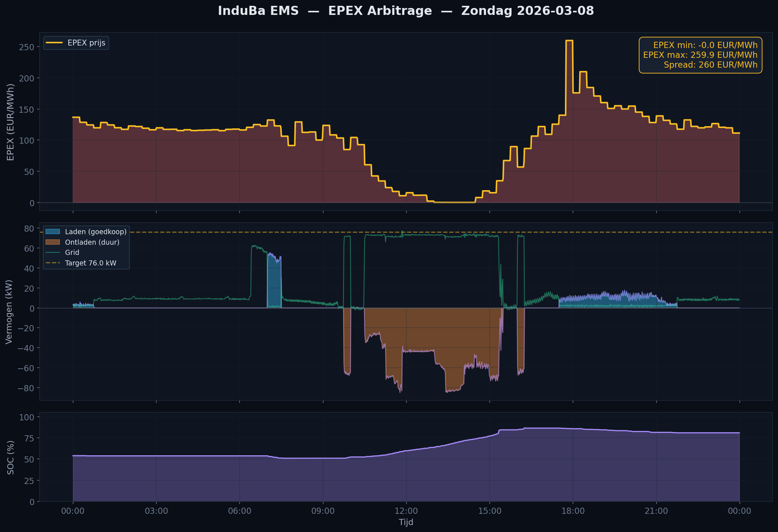Click the EPEX (EUR/MWh) y-axis label
The height and width of the screenshot is (532, 778).
(11, 122)
